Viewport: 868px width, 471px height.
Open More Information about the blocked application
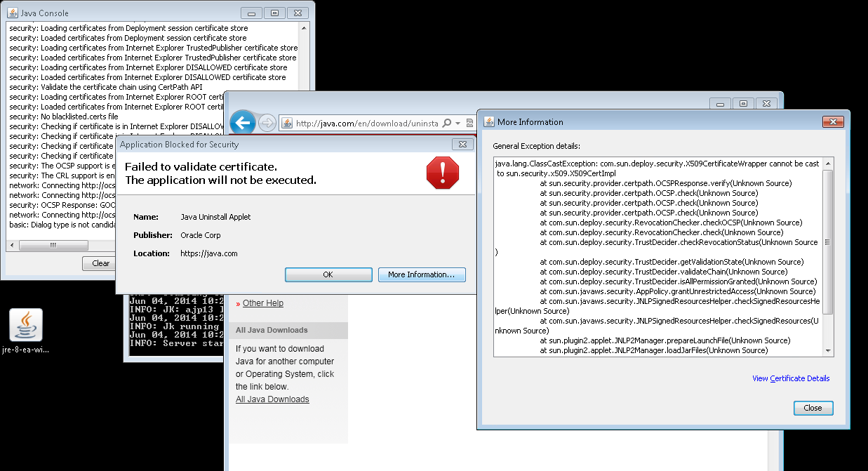(422, 274)
